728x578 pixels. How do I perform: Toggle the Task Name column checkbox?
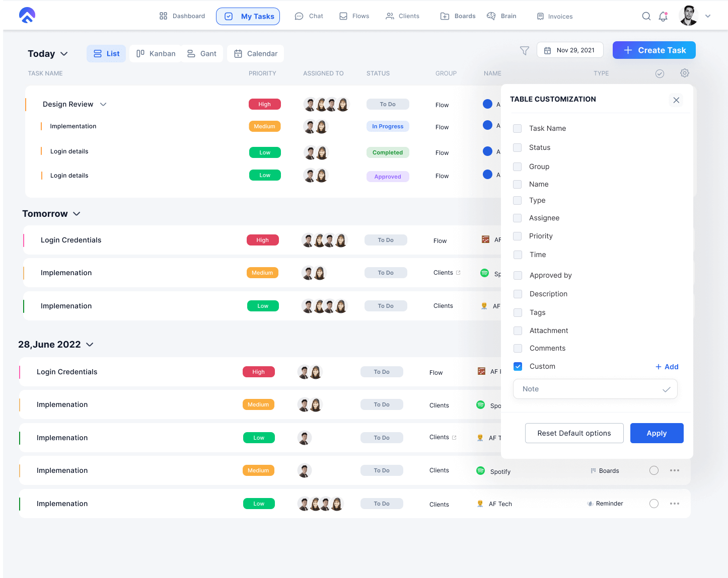[517, 128]
